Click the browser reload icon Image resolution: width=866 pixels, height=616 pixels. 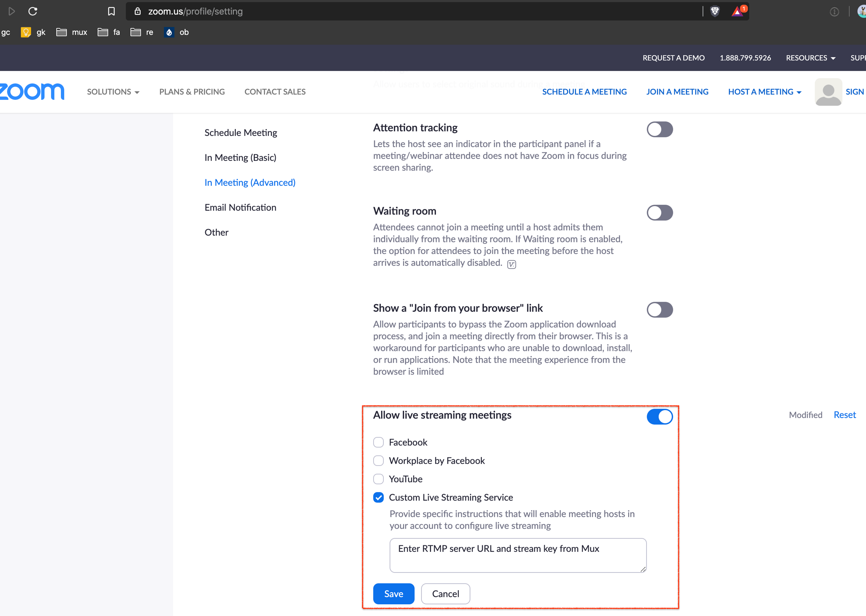click(33, 11)
